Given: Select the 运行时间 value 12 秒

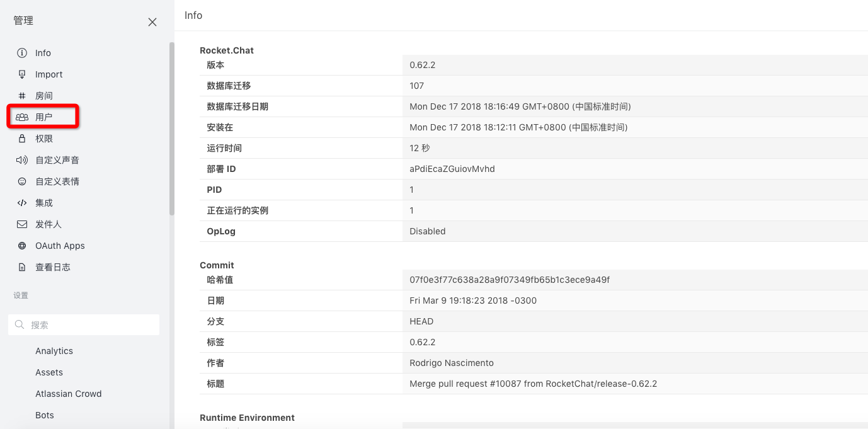Looking at the screenshot, I should tap(420, 148).
